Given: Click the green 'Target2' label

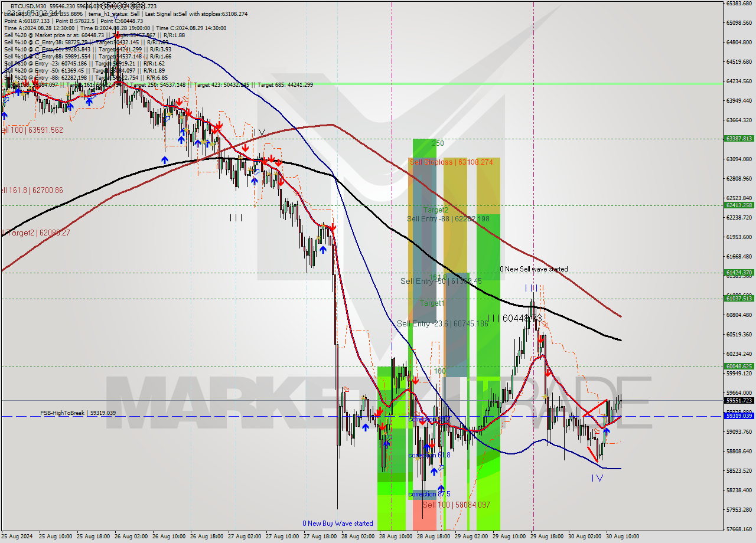Looking at the screenshot, I should pyautogui.click(x=435, y=210).
